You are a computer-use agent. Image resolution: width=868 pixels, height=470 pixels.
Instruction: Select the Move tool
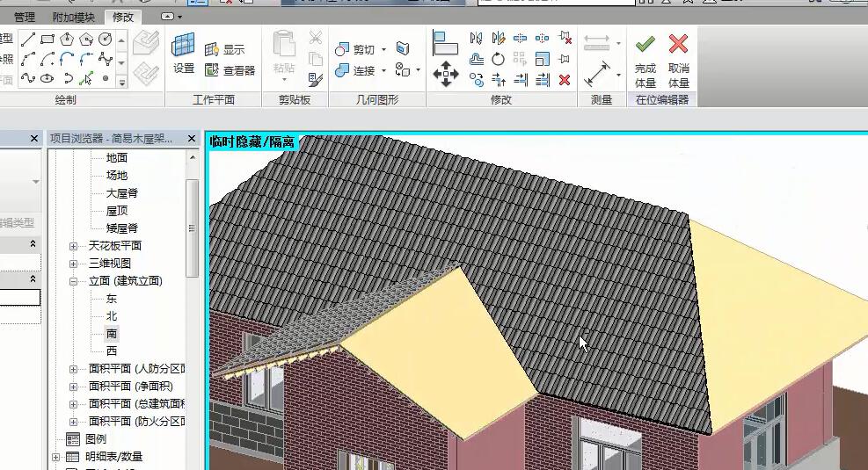click(446, 74)
